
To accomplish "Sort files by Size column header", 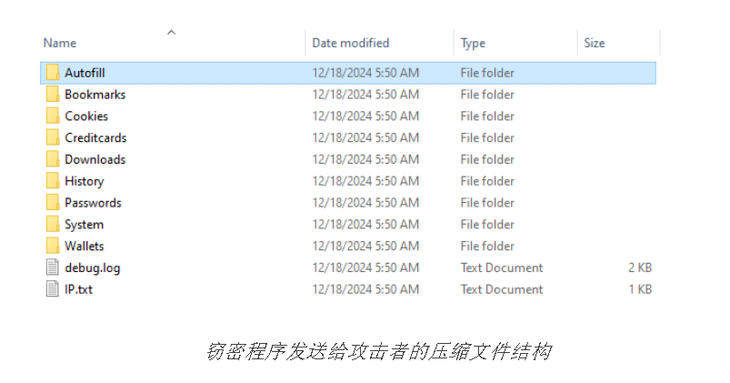I will pyautogui.click(x=595, y=43).
